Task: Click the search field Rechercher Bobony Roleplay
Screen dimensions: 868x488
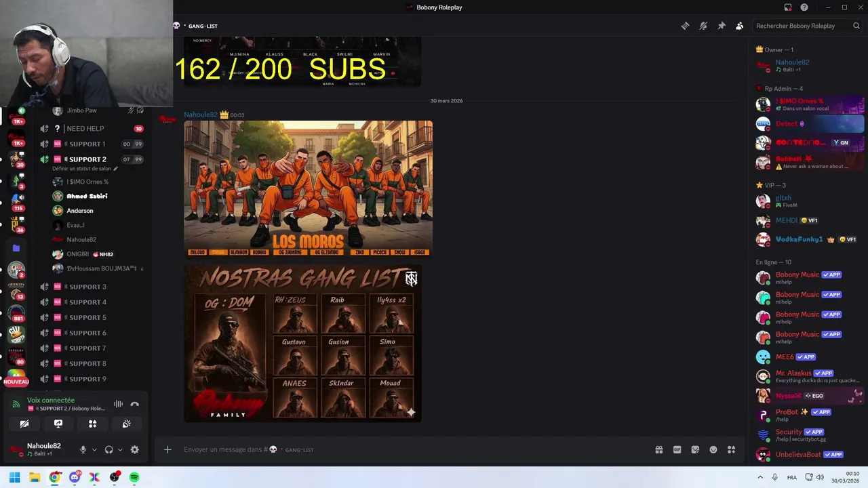Action: [x=807, y=26]
